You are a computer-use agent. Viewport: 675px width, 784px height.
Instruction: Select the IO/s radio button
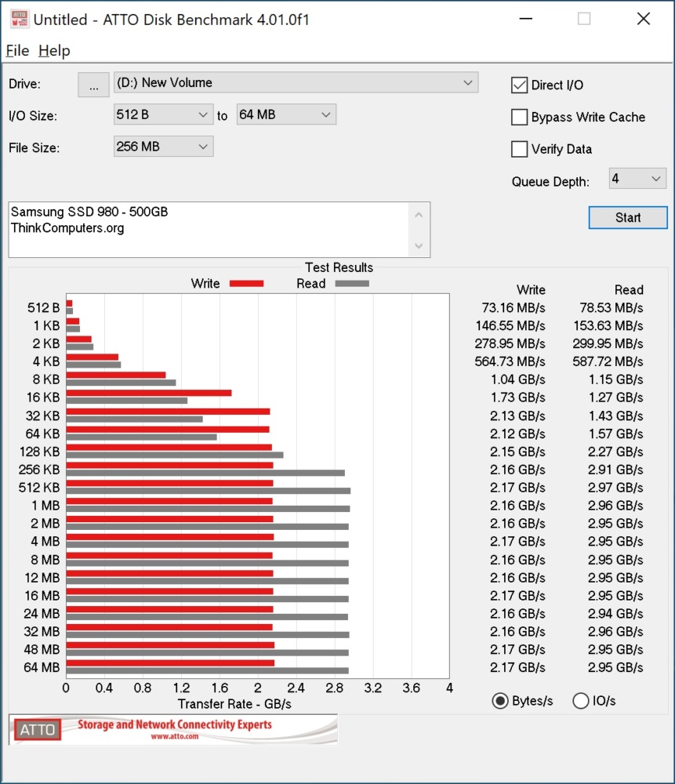tap(580, 701)
